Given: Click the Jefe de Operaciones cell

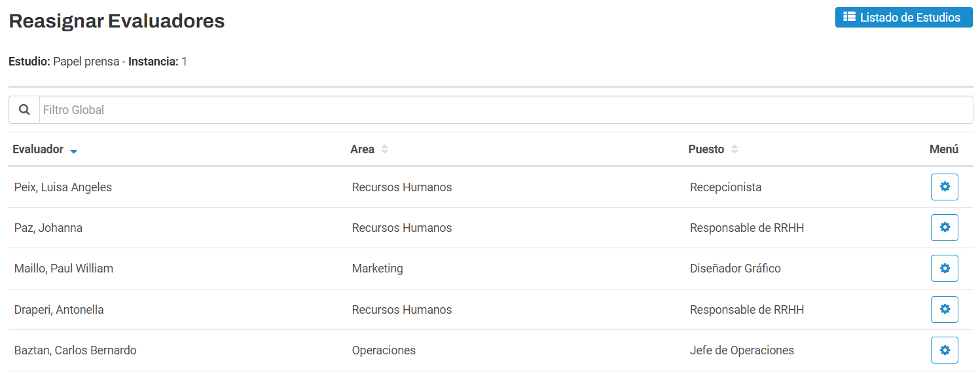Looking at the screenshot, I should coord(742,350).
